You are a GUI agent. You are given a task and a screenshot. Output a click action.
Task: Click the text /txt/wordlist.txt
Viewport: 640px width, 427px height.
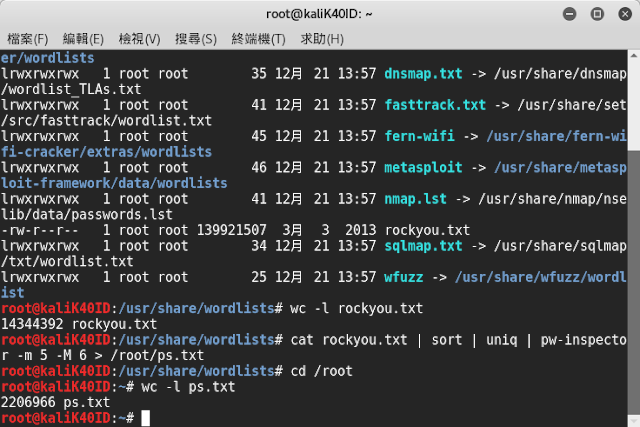[67, 262]
